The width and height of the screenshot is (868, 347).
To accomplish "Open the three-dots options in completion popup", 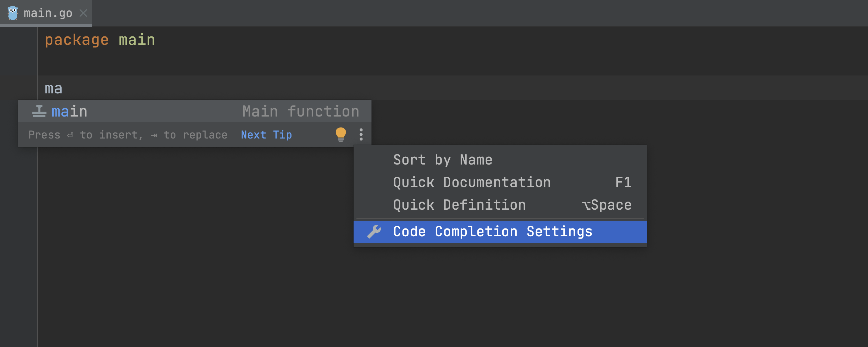I will [x=361, y=134].
